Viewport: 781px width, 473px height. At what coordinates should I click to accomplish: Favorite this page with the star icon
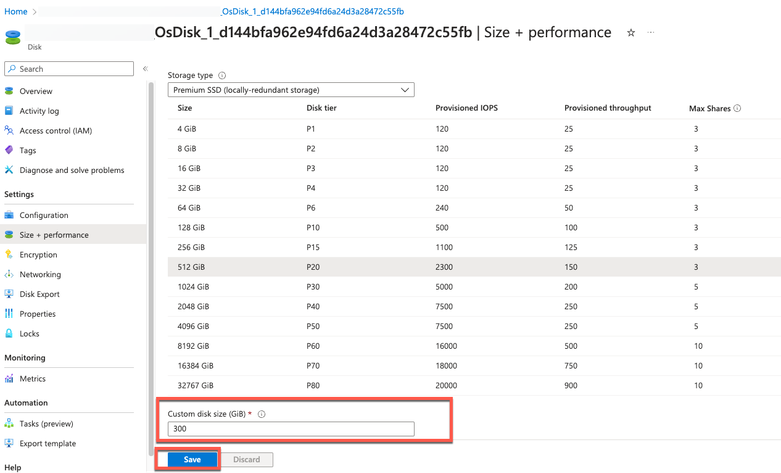pos(631,33)
